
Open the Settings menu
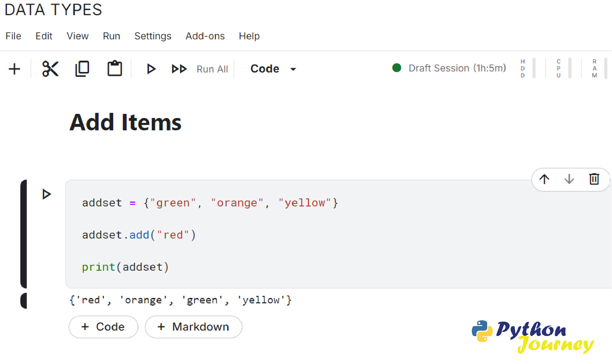[153, 36]
